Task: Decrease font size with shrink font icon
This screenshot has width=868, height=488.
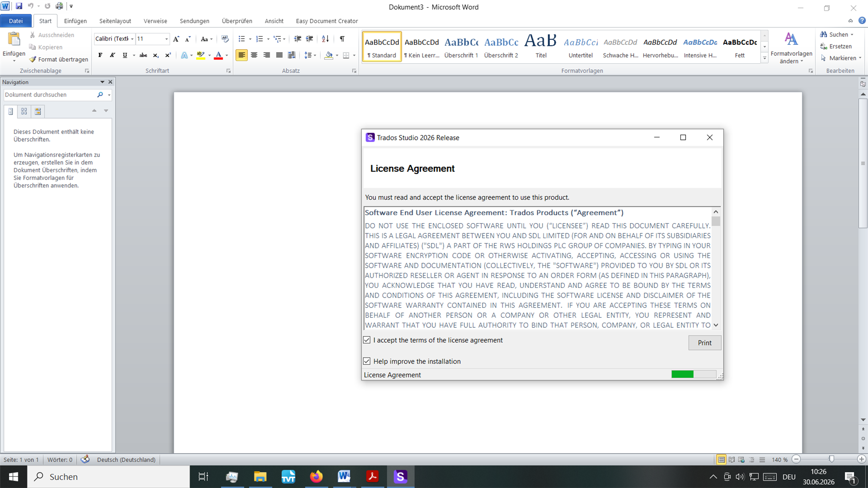Action: [188, 39]
